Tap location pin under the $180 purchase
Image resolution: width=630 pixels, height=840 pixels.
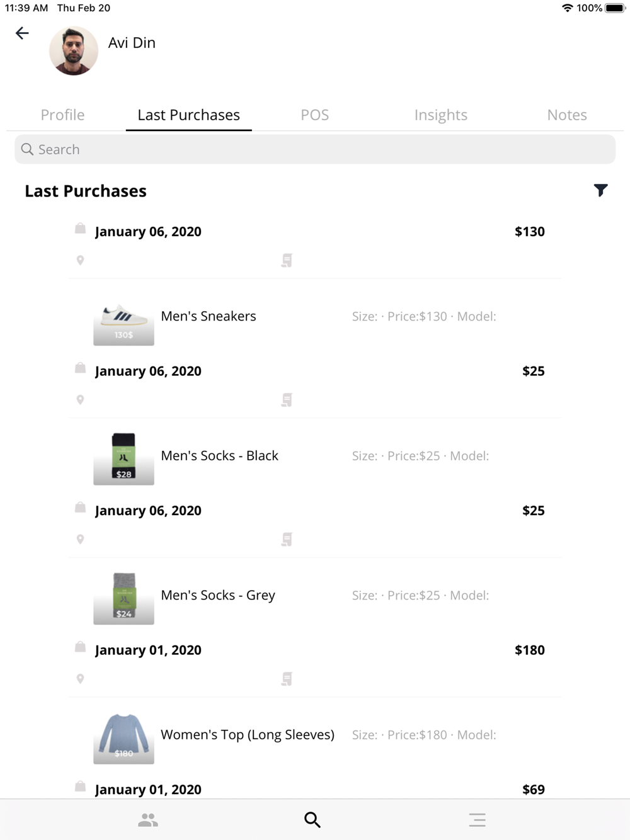(80, 679)
